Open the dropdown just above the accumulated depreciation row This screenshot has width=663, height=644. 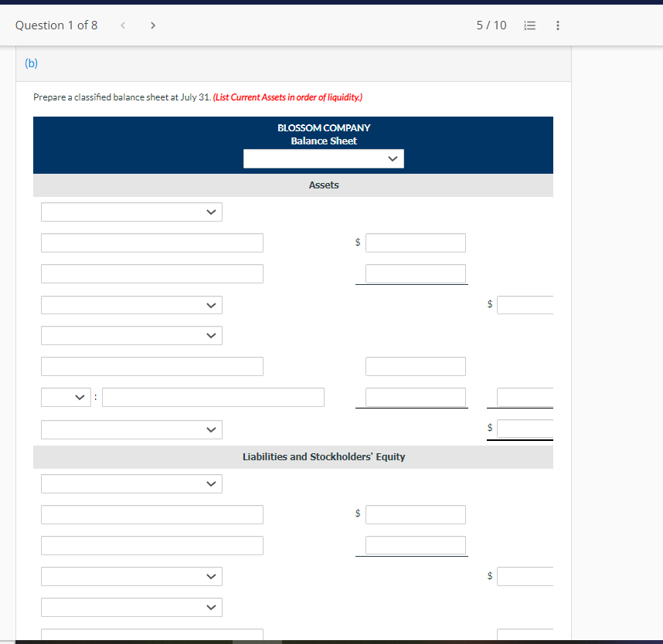click(131, 336)
